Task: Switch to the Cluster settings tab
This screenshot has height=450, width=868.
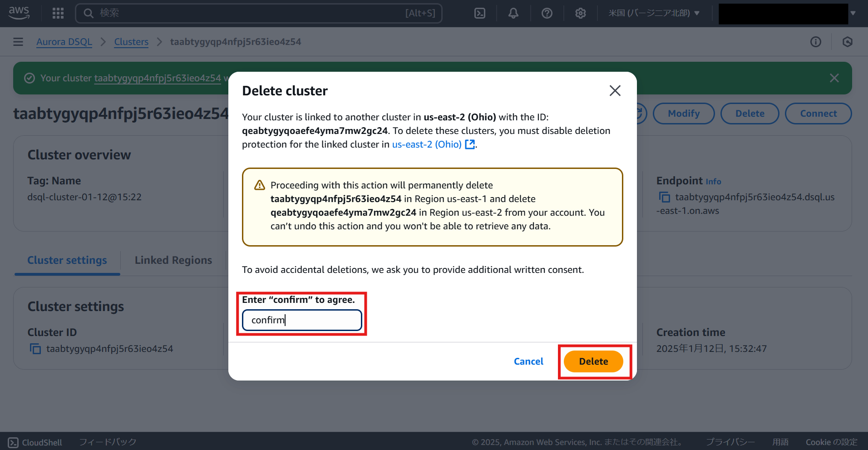Action: point(67,260)
